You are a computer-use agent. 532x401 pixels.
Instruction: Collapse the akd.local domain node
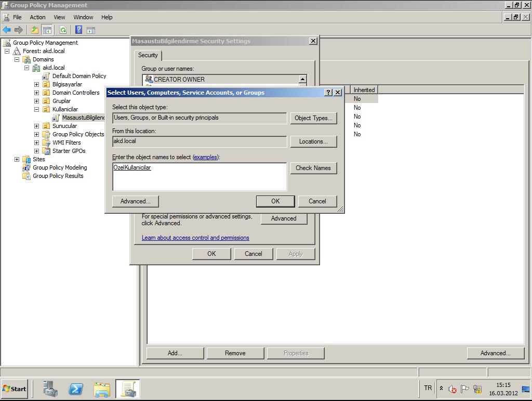point(26,68)
